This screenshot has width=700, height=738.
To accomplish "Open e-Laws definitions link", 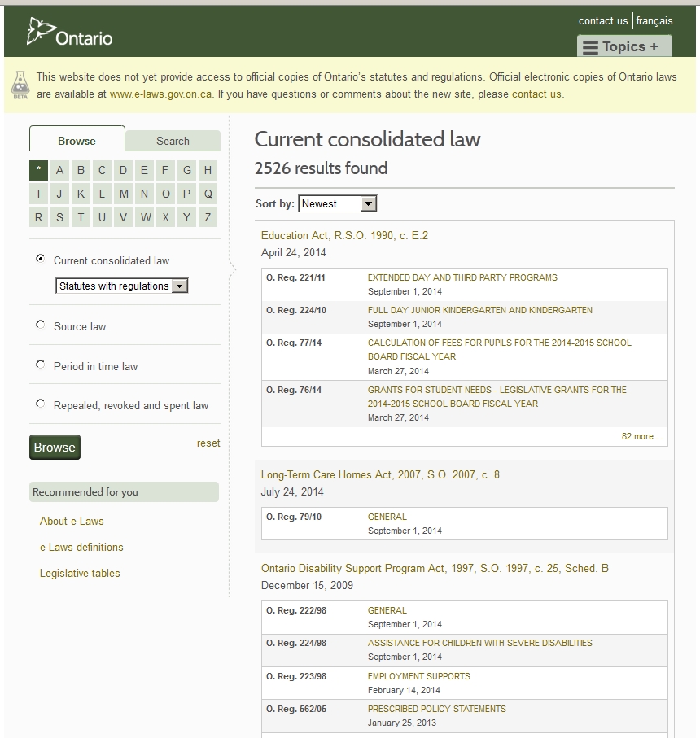I will 81,547.
